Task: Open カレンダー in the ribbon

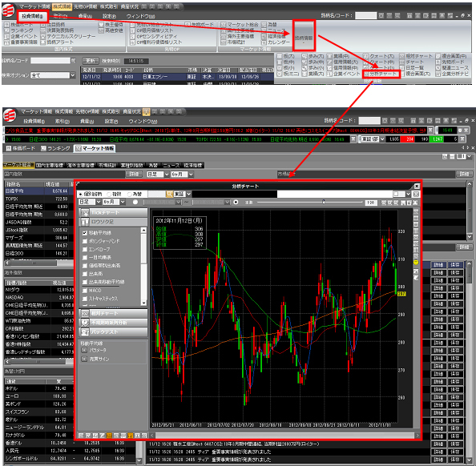Action: pyautogui.click(x=276, y=42)
